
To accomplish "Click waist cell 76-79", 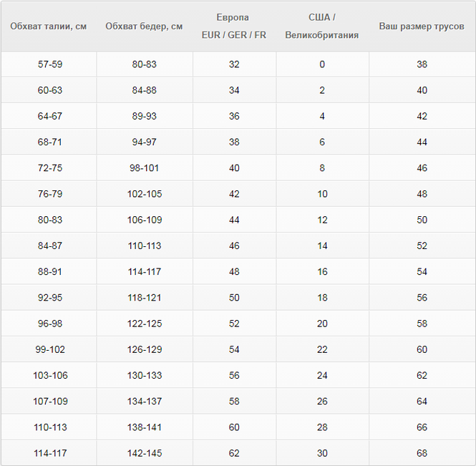I will click(50, 194).
